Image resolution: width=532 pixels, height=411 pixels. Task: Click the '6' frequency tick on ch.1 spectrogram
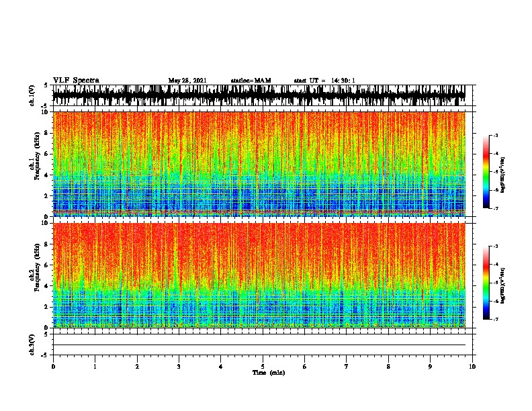48,154
